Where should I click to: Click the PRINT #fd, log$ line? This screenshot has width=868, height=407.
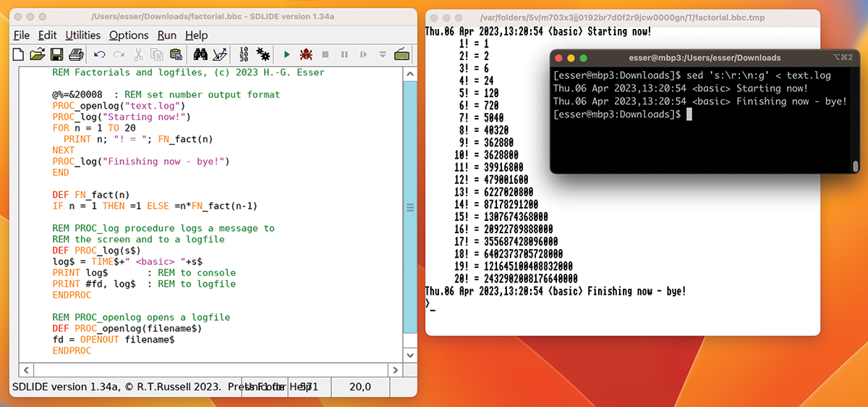144,284
